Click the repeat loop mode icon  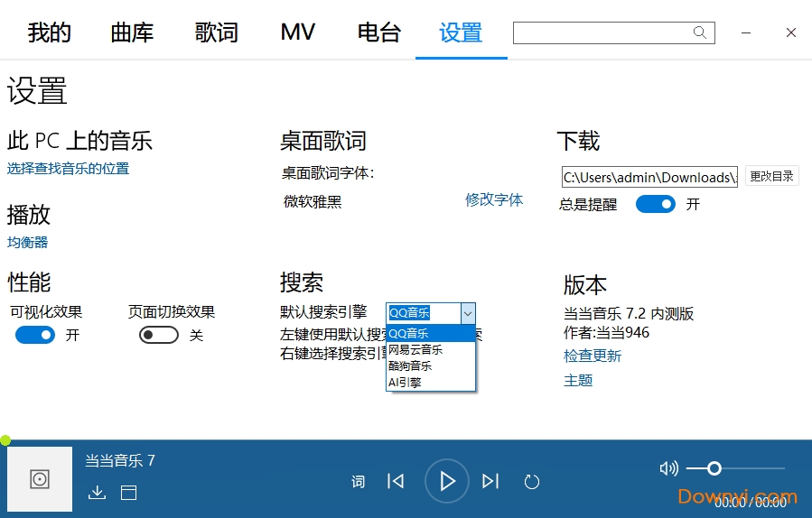click(531, 482)
